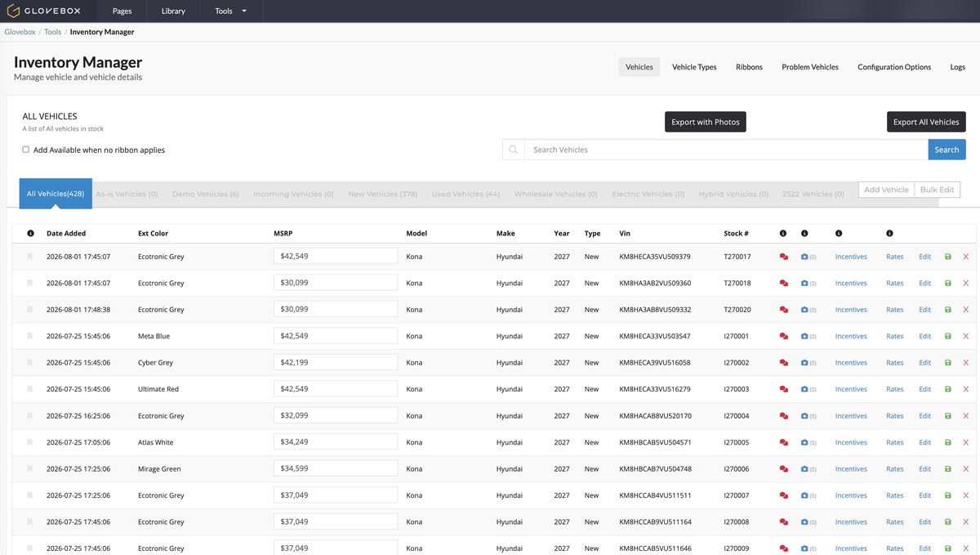This screenshot has width=980, height=555.
Task: Open the Configuration Options tab
Action: click(x=894, y=67)
